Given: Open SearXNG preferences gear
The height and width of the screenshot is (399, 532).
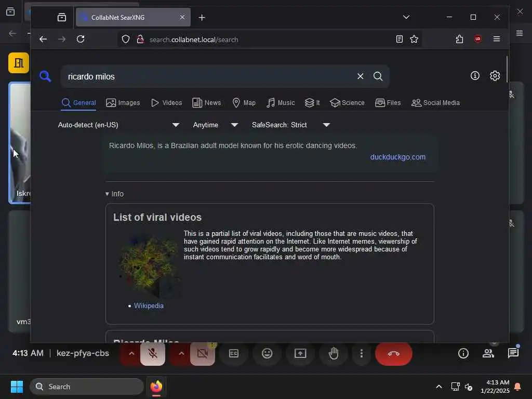Looking at the screenshot, I should [495, 76].
